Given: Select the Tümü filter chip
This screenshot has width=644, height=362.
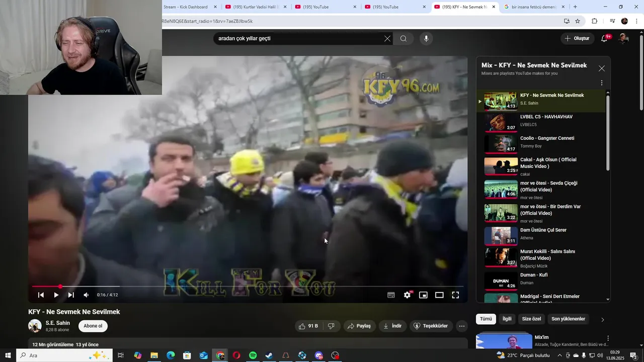Looking at the screenshot, I should 486,319.
